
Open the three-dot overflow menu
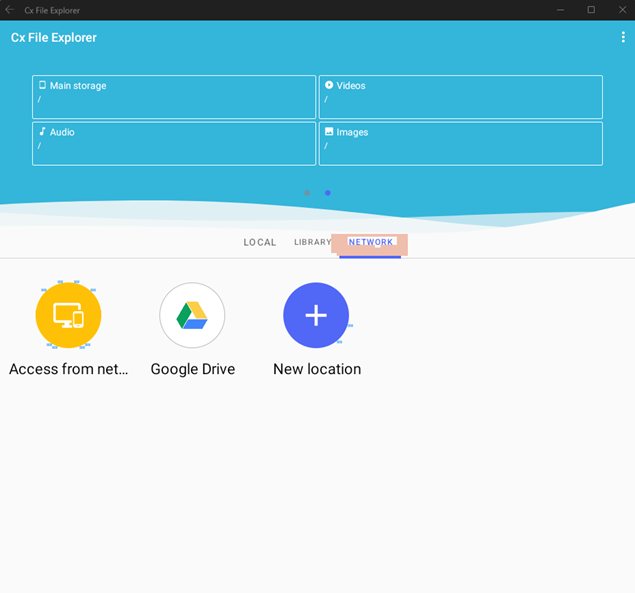(623, 37)
